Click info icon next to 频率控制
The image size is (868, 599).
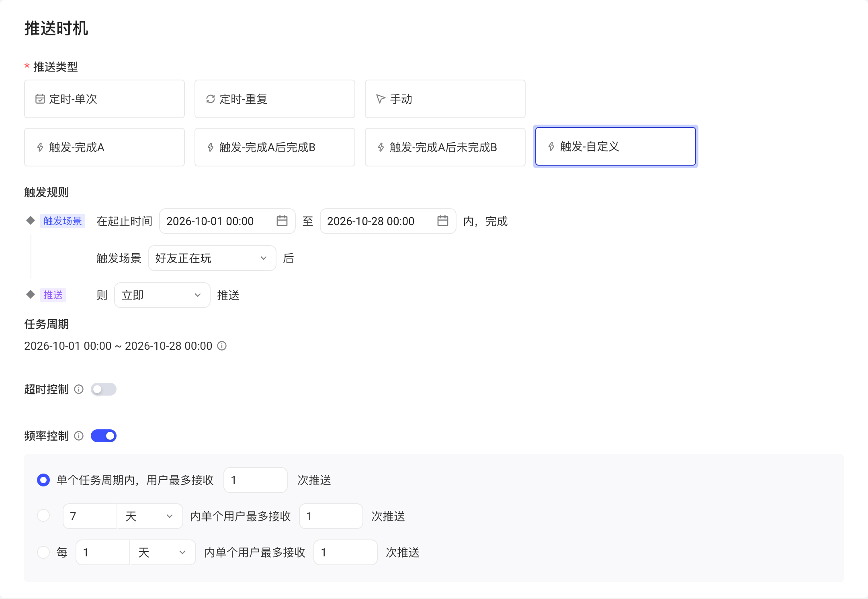(79, 436)
